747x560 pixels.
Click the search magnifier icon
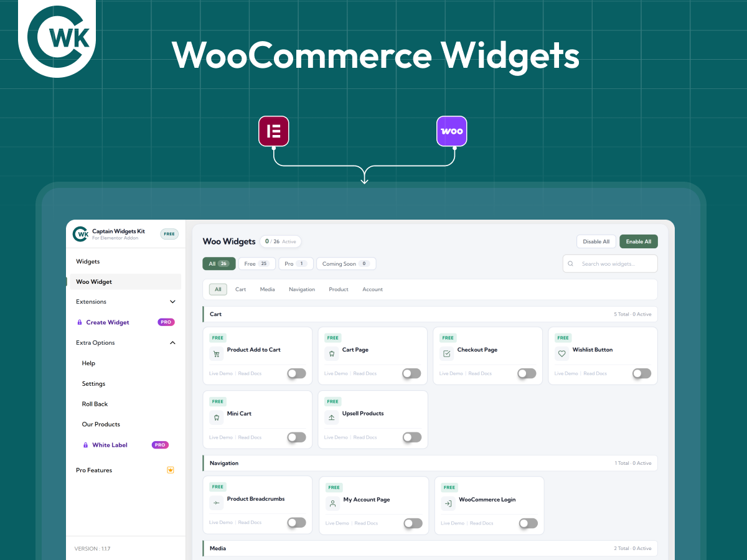(571, 264)
